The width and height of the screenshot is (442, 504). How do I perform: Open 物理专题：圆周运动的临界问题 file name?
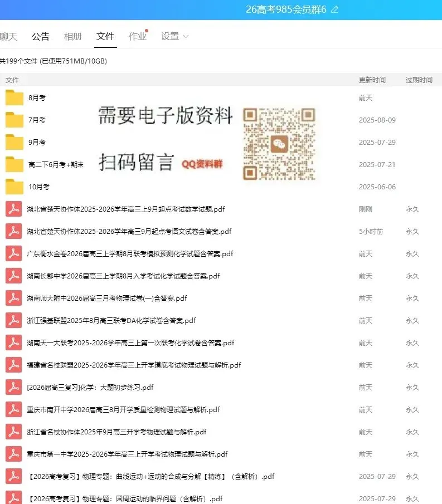[125, 498]
